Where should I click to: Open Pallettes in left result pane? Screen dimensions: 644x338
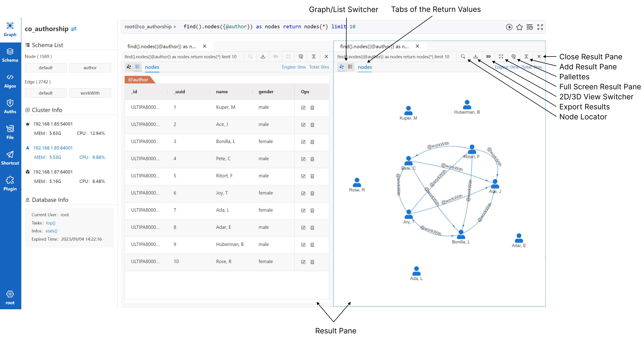point(301,57)
